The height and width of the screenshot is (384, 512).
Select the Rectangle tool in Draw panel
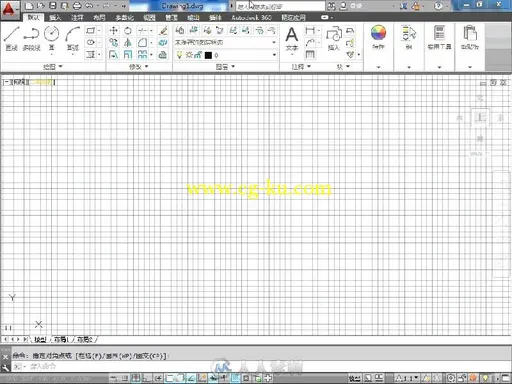point(90,31)
